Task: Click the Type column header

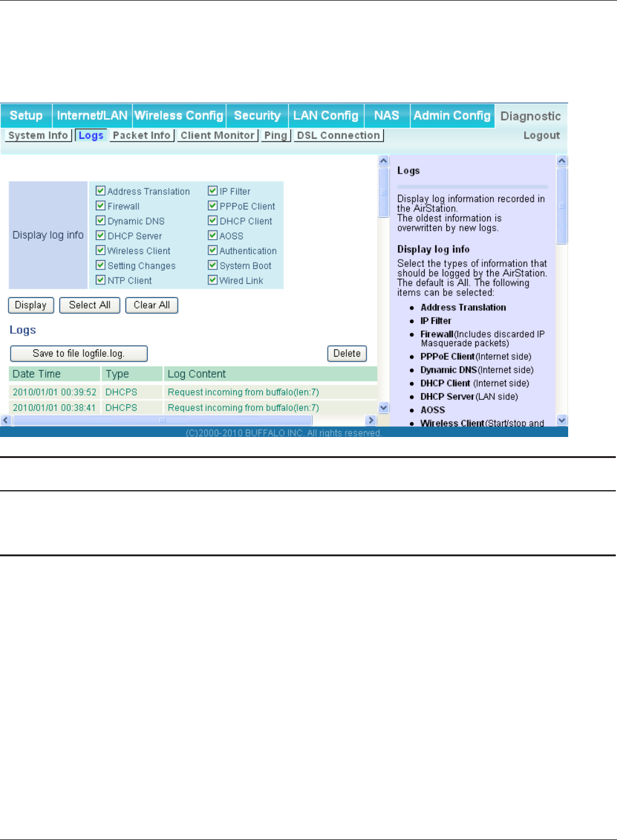Action: coord(132,374)
